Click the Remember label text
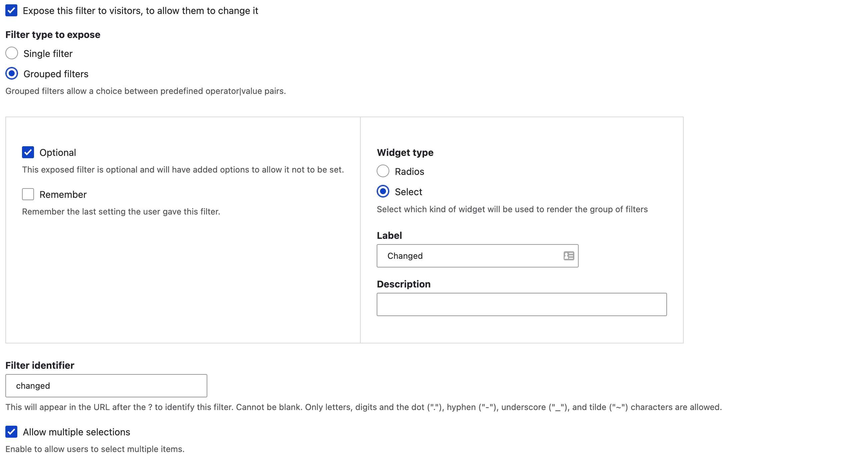This screenshot has height=463, width=868. pos(63,195)
